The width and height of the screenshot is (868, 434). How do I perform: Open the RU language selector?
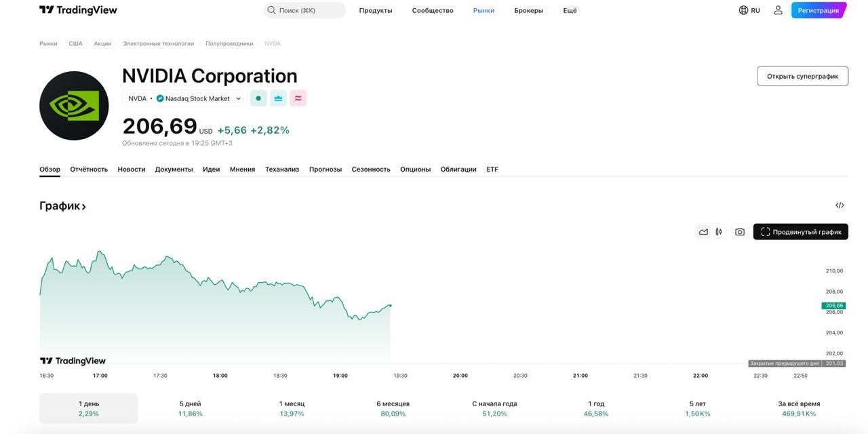749,10
